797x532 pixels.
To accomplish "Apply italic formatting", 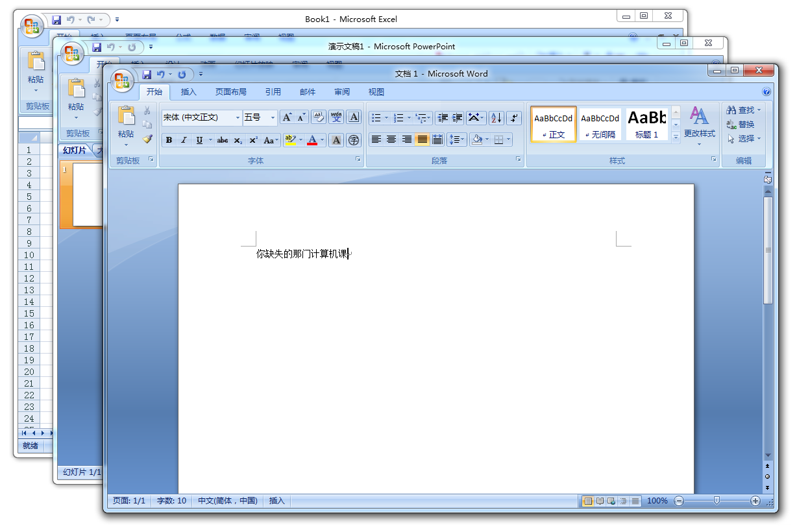I will tap(183, 139).
